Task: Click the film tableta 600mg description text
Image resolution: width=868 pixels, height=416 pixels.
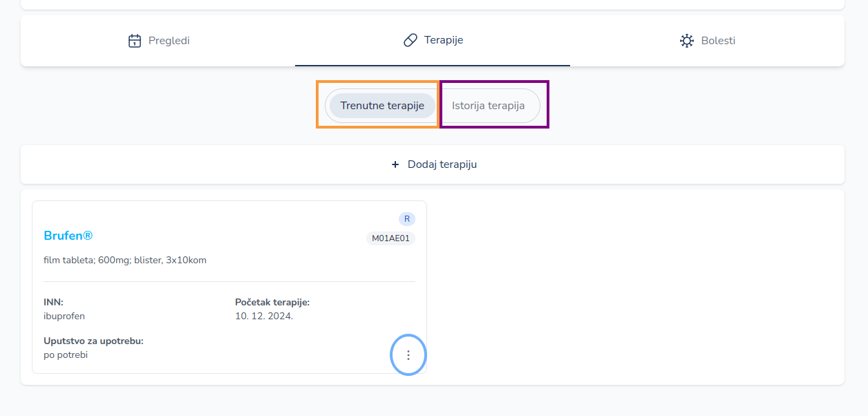Action: pyautogui.click(x=125, y=261)
